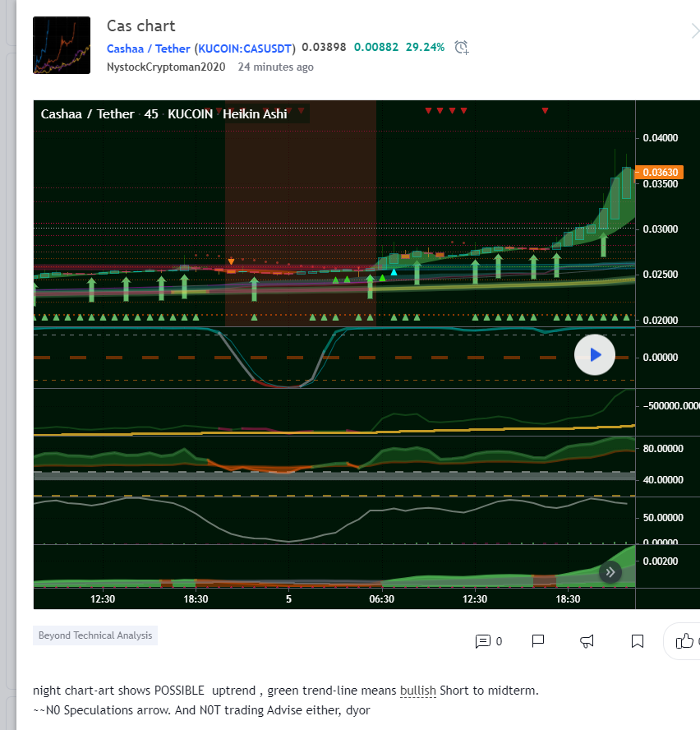Click the author's chart avatar thumbnail

pos(62,45)
